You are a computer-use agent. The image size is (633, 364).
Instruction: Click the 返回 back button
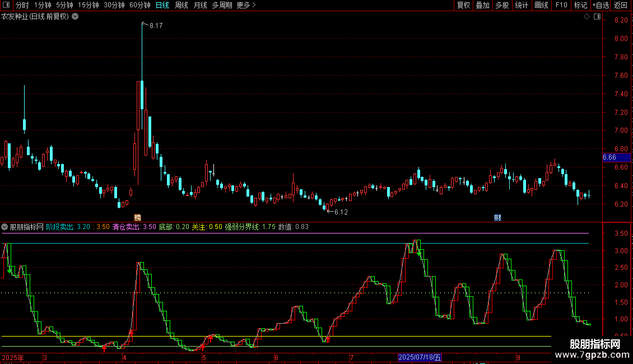[621, 5]
